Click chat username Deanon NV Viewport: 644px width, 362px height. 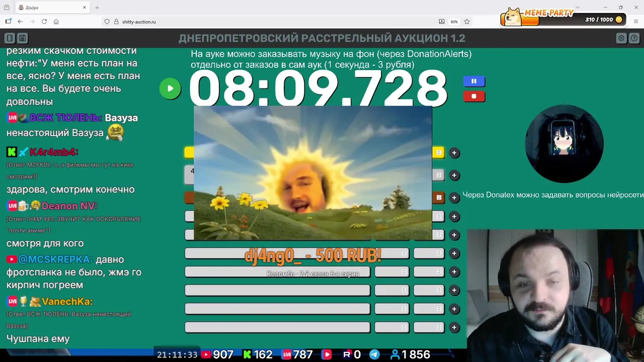(69, 206)
